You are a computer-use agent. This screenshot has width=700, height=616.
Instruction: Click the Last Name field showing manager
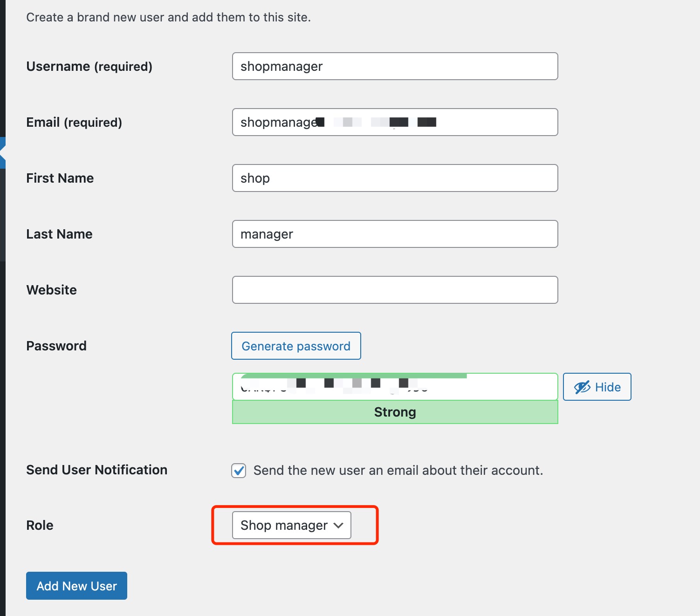click(395, 234)
